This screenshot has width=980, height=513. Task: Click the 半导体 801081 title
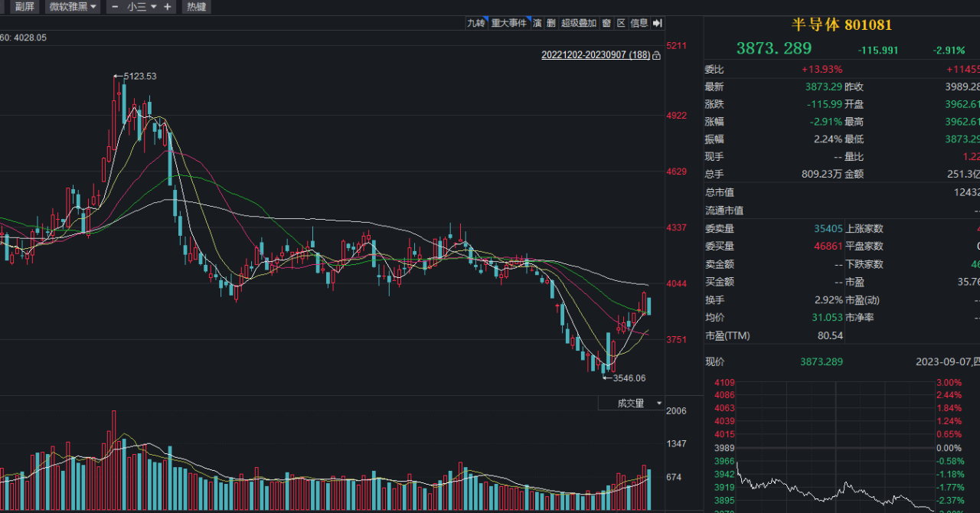point(841,25)
